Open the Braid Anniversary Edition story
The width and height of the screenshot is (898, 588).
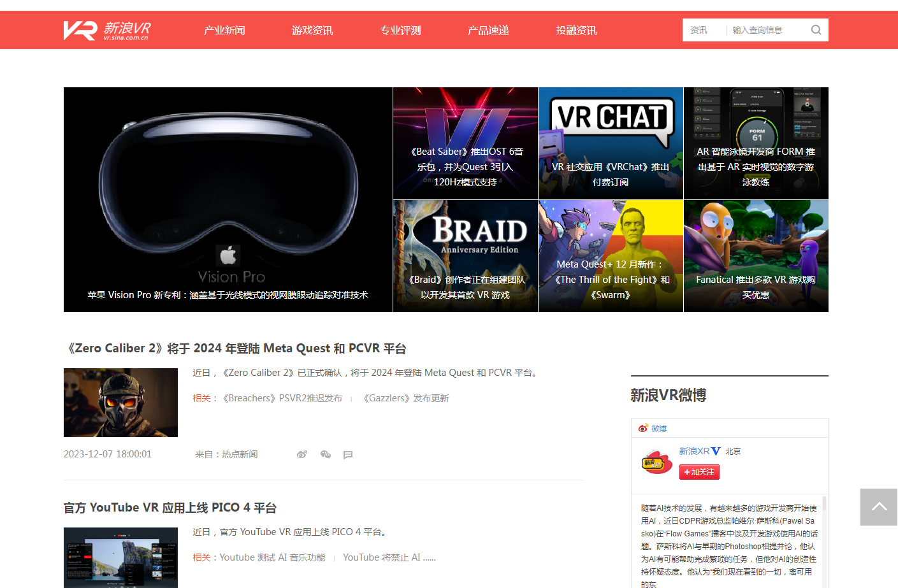pyautogui.click(x=465, y=256)
